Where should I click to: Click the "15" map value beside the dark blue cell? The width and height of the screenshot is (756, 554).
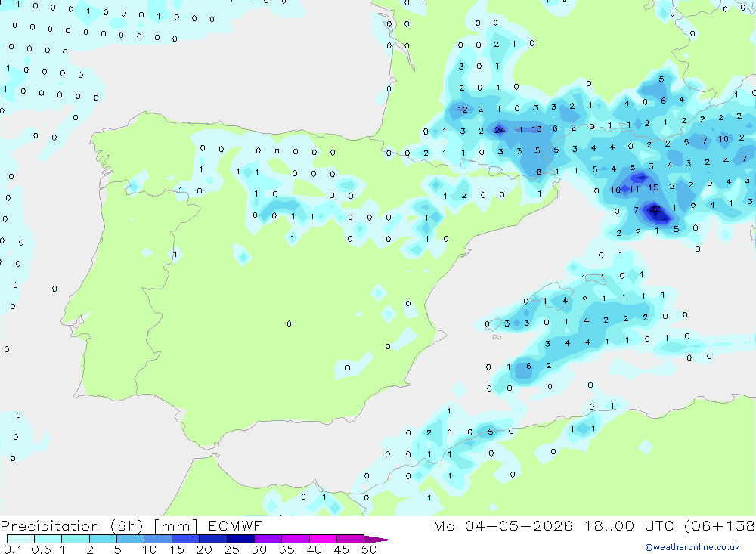coord(653,187)
